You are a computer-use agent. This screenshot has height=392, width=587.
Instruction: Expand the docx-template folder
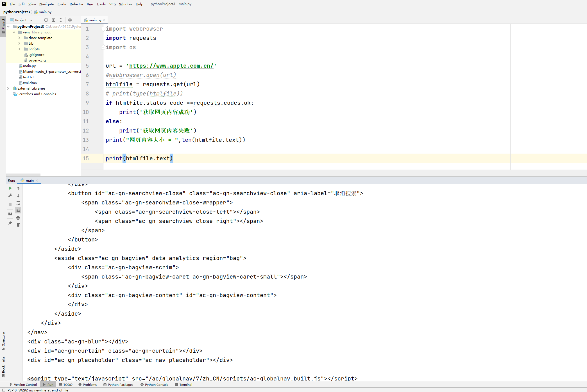point(19,38)
